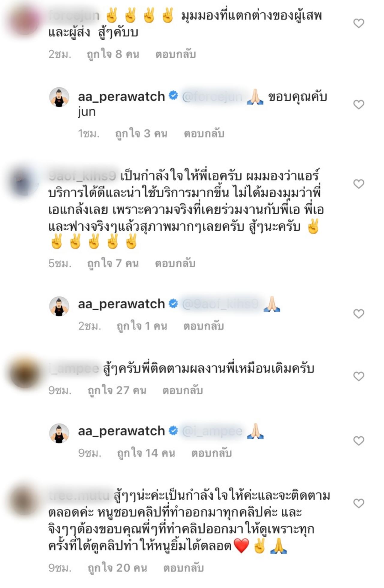The width and height of the screenshot is (384, 588).
Task: View the 14 likes on aa_perawatch's reply
Action: [x=146, y=453]
